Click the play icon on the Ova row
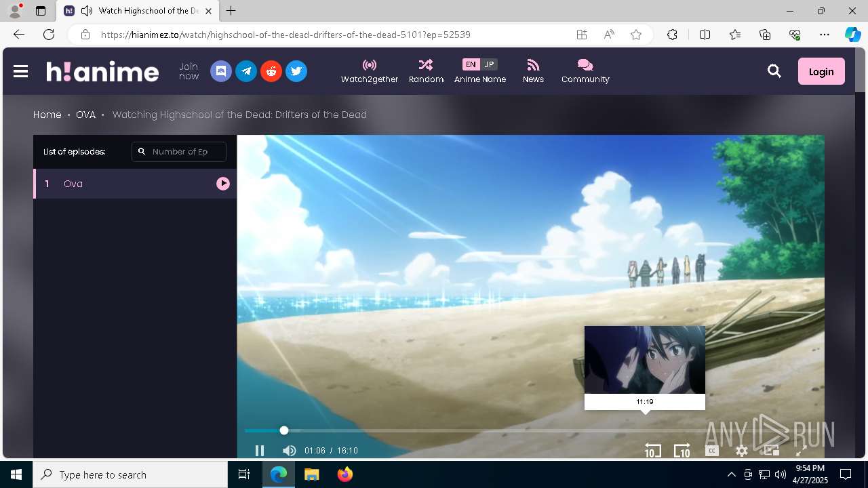868x488 pixels. [223, 184]
